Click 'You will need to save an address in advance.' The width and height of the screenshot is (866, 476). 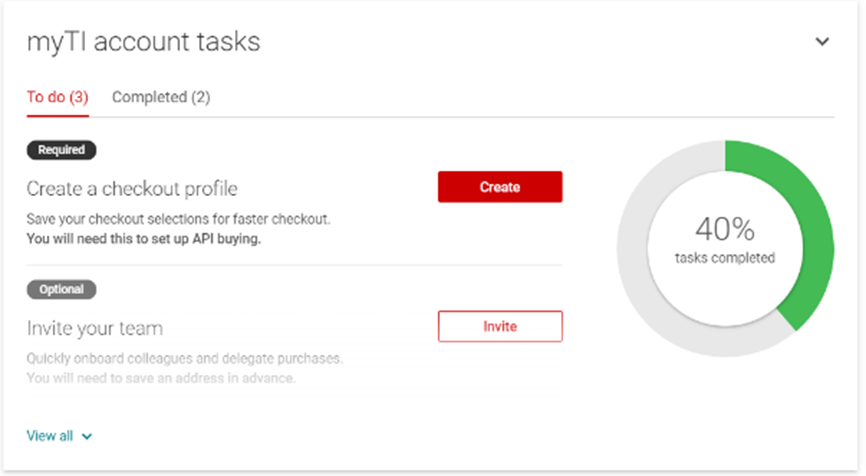161,378
